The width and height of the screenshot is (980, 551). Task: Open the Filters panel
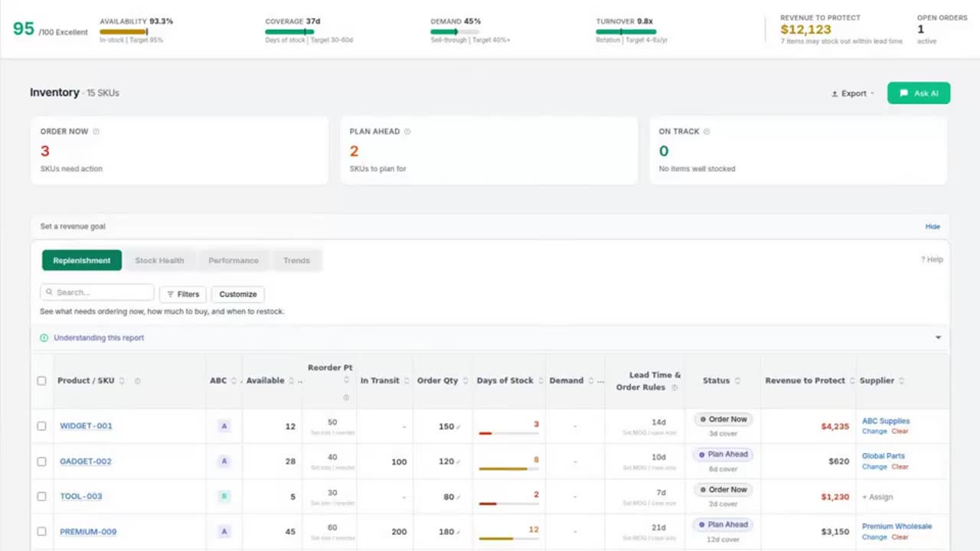coord(183,294)
